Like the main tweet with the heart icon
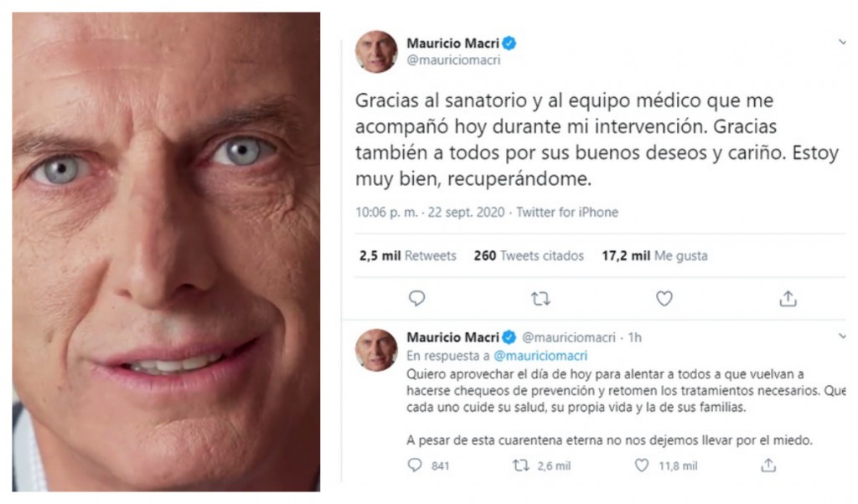This screenshot has width=858, height=504. point(664,298)
